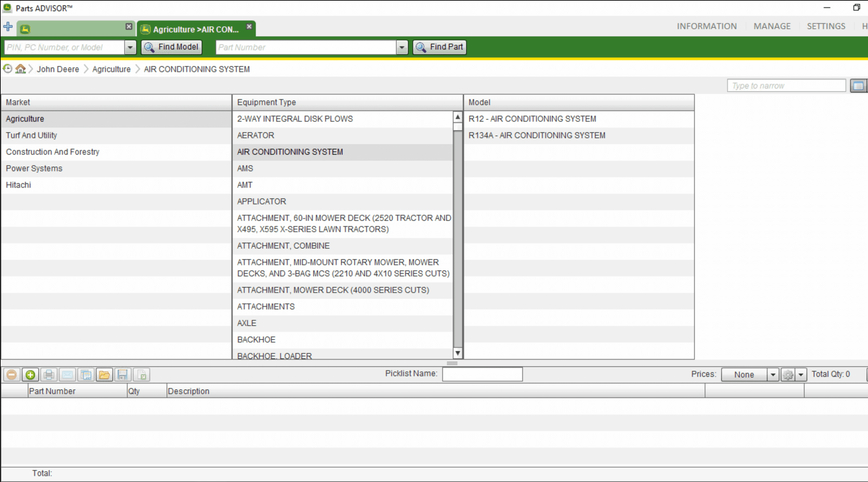
Task: Navigate to Agriculture breadcrumb
Action: pos(111,69)
